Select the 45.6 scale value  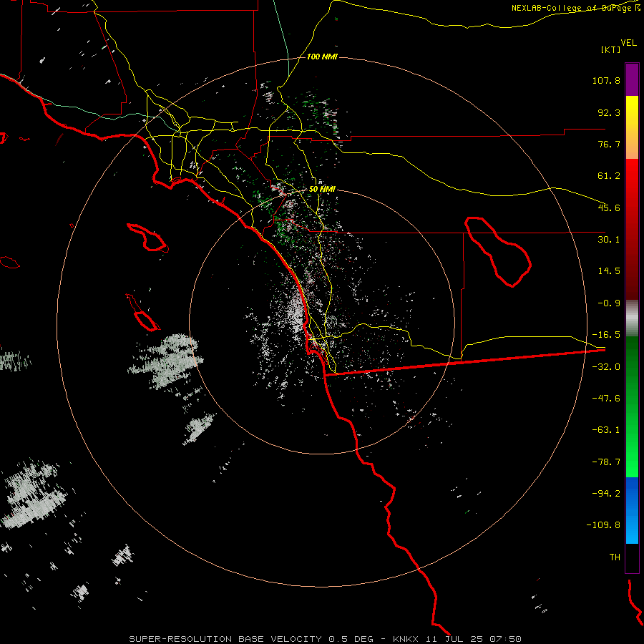click(x=609, y=208)
